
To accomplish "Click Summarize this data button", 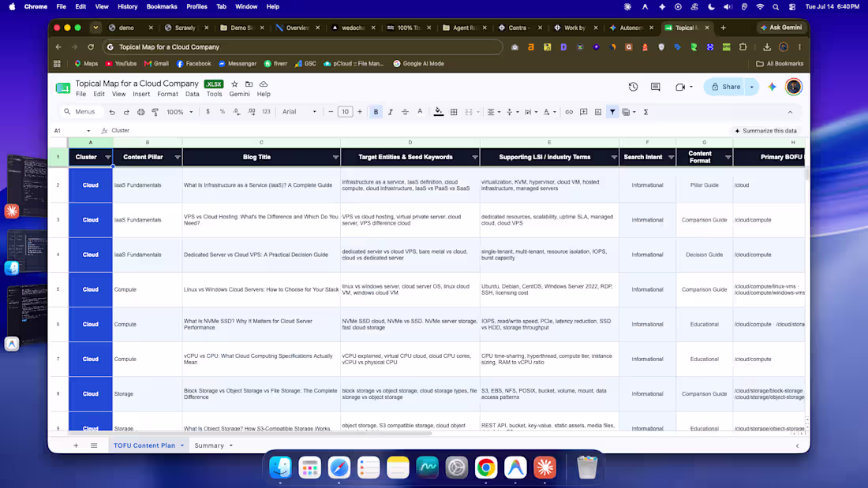I will point(765,131).
